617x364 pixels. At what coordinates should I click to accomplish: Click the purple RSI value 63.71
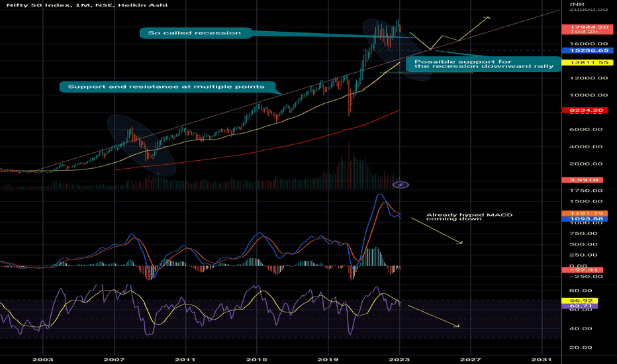pyautogui.click(x=580, y=306)
